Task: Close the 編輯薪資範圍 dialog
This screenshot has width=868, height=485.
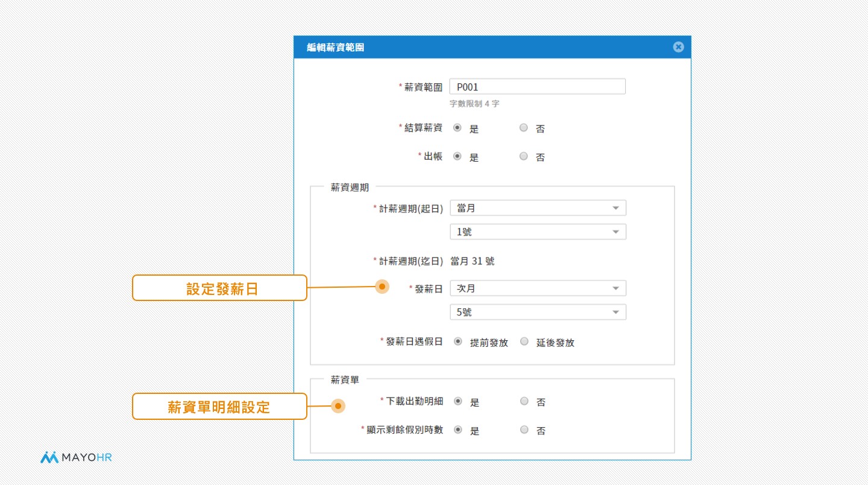Action: [x=678, y=47]
